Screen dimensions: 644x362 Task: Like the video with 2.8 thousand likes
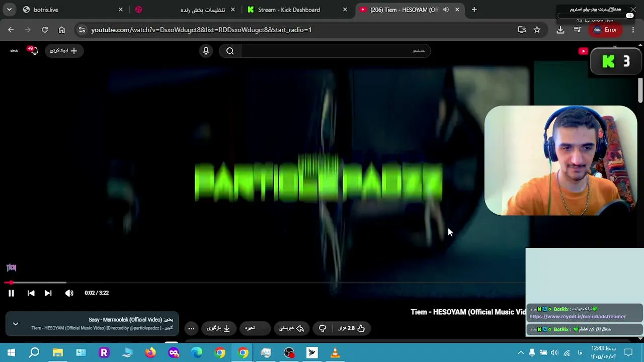tap(351, 328)
